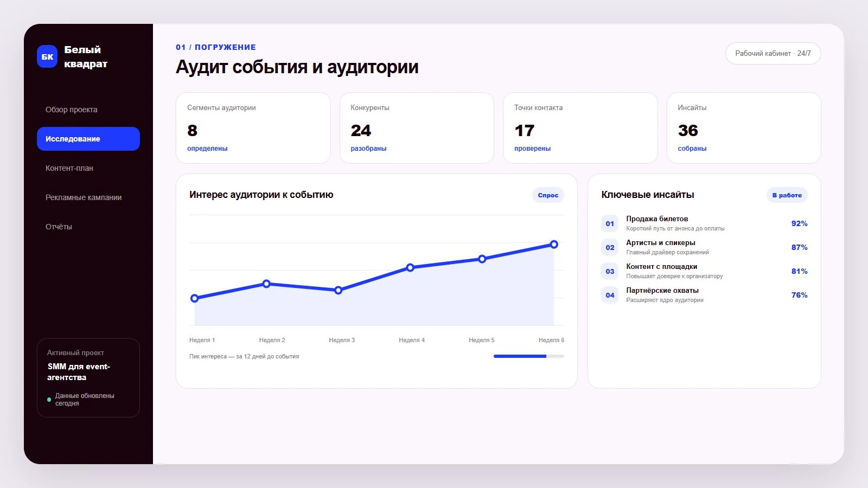
Task: Click the 87% value
Action: coord(799,247)
